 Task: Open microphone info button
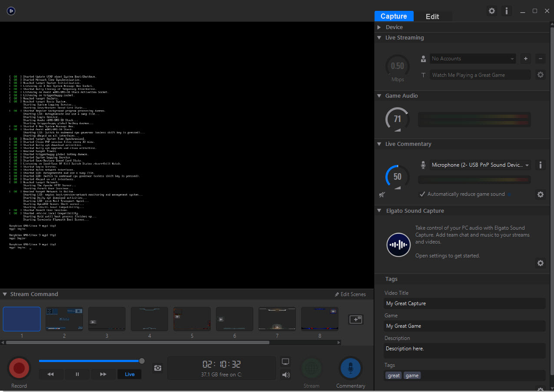[x=541, y=165]
